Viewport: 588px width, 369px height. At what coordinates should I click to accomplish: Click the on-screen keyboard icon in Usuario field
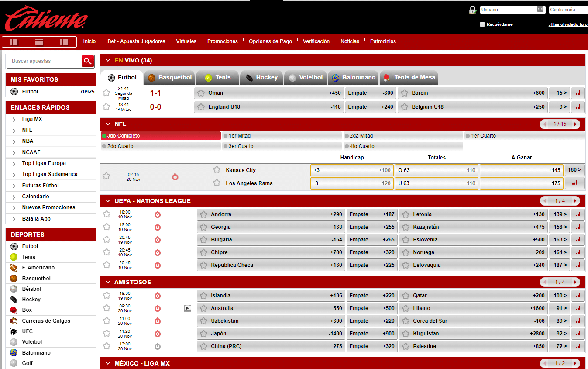(541, 9)
